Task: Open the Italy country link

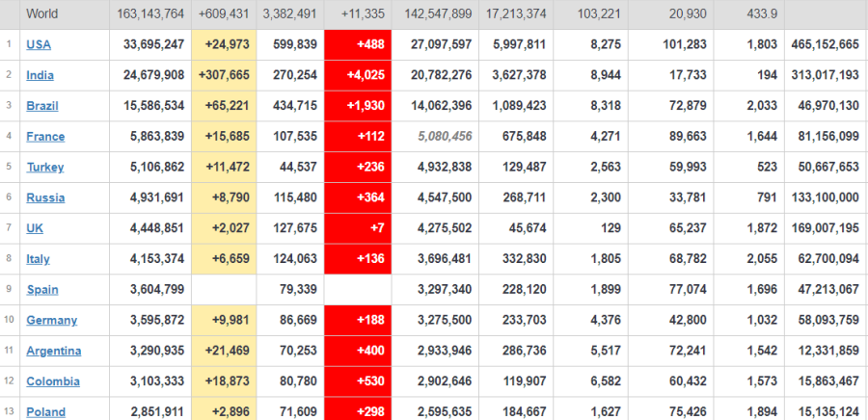Action: pyautogui.click(x=38, y=259)
